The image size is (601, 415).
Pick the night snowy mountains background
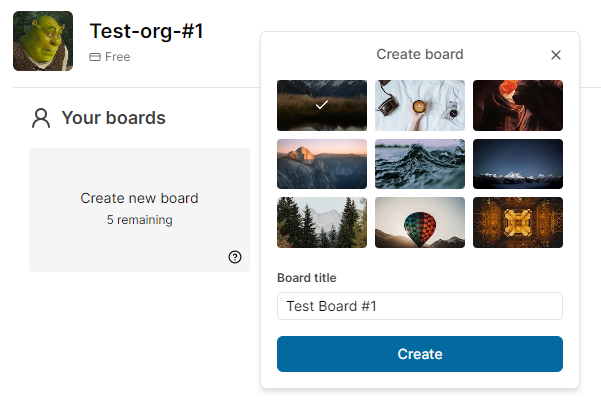pyautogui.click(x=518, y=164)
